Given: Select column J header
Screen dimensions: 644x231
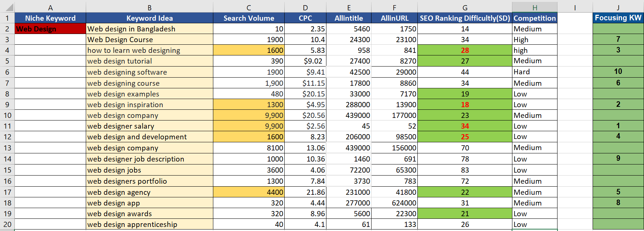Looking at the screenshot, I should click(x=618, y=7).
